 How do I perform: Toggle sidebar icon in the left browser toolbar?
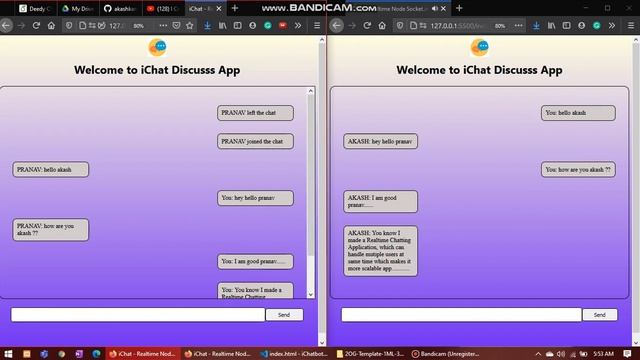[x=238, y=26]
